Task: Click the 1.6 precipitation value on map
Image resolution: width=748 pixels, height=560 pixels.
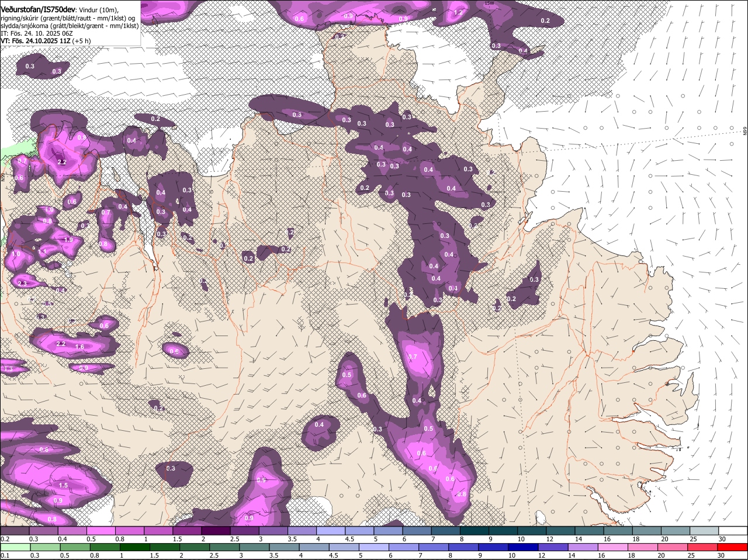Action: coord(80,347)
